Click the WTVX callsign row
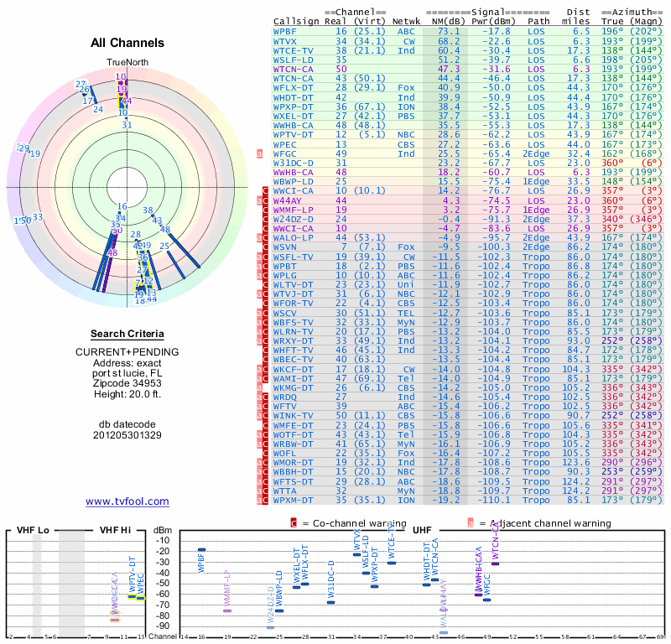Screen dimensions: 671x644 point(285,40)
